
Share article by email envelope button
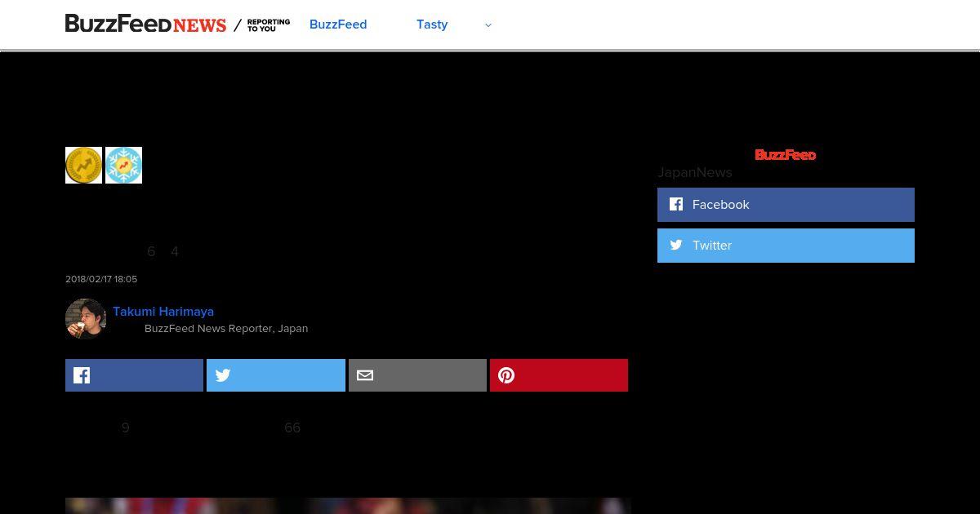(417, 375)
